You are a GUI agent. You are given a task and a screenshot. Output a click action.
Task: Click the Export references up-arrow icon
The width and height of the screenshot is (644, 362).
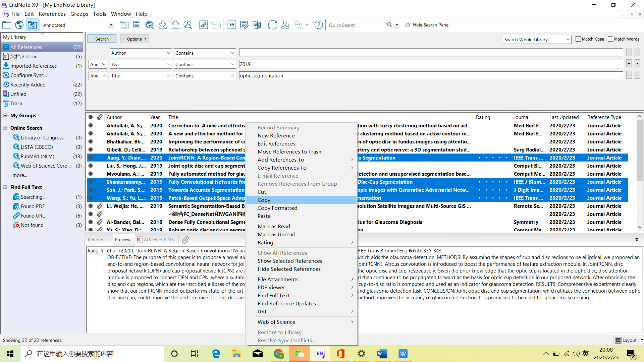175,25
